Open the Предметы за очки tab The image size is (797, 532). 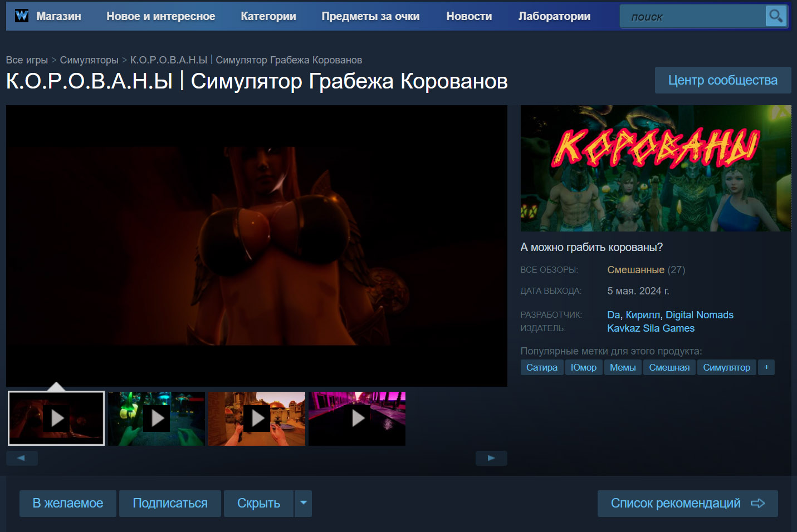370,16
